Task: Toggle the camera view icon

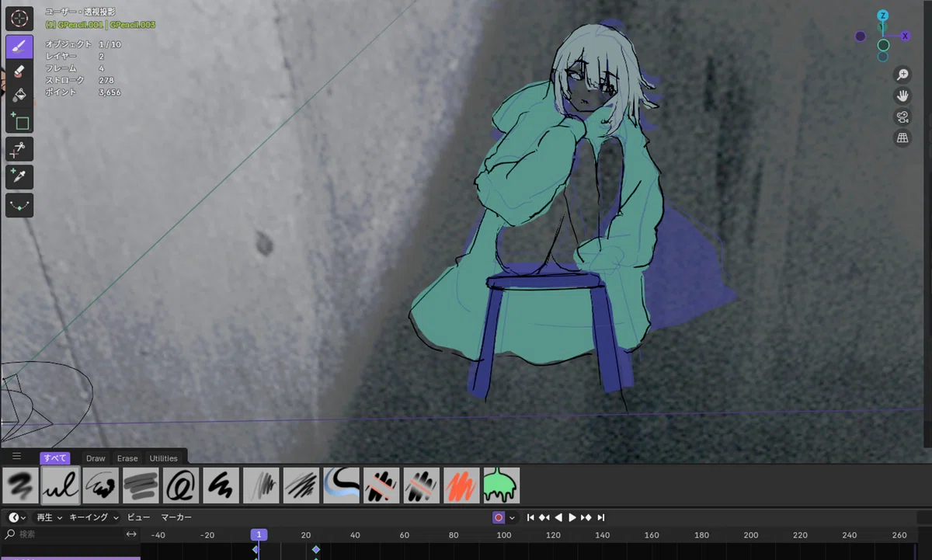Action: click(x=902, y=117)
